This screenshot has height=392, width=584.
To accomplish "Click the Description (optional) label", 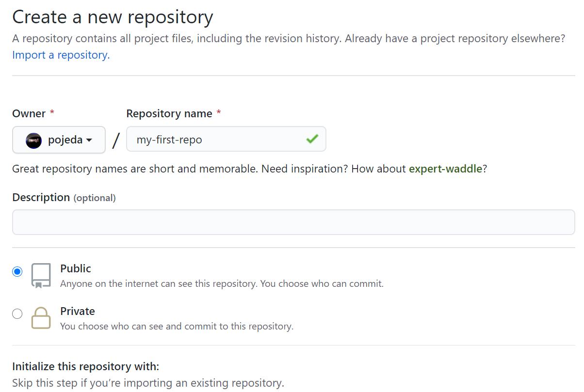I will coord(64,198).
